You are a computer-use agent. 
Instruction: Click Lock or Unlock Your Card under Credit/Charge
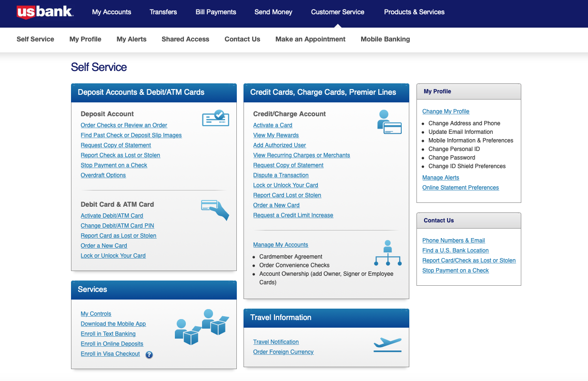point(286,185)
